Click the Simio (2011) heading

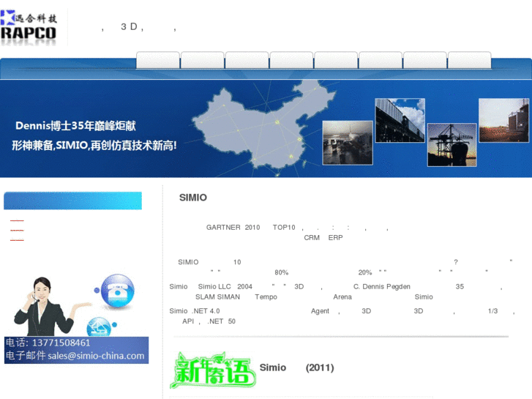point(297,368)
